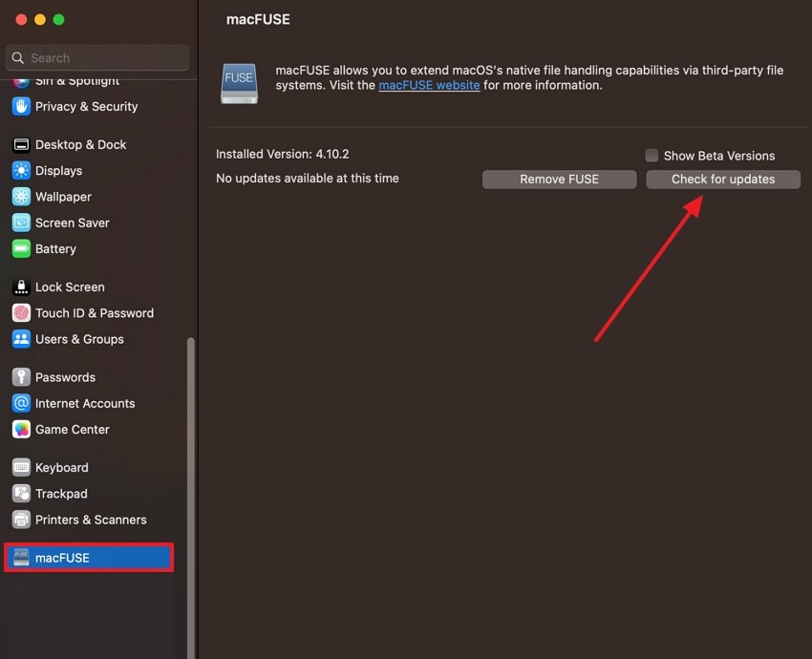Viewport: 812px width, 659px height.
Task: Click the Lock Screen padlock icon
Action: (x=21, y=287)
